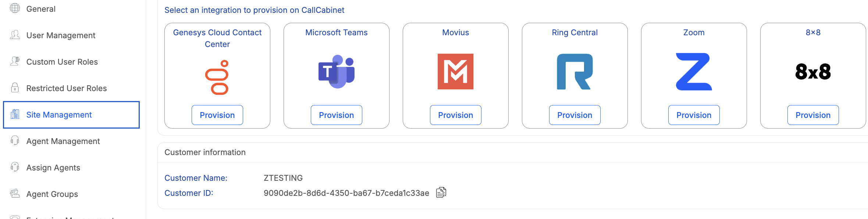Open User Management in the sidebar
Image resolution: width=868 pixels, height=219 pixels.
pyautogui.click(x=61, y=35)
